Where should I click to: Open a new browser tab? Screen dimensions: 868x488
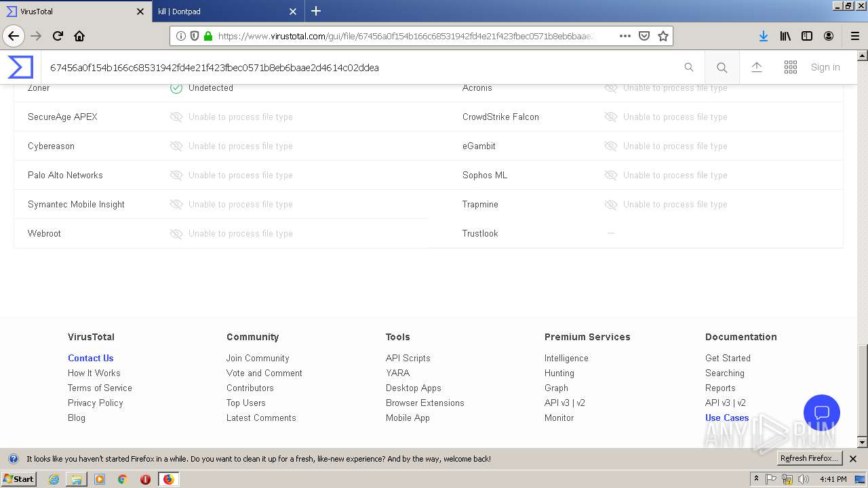click(x=316, y=11)
